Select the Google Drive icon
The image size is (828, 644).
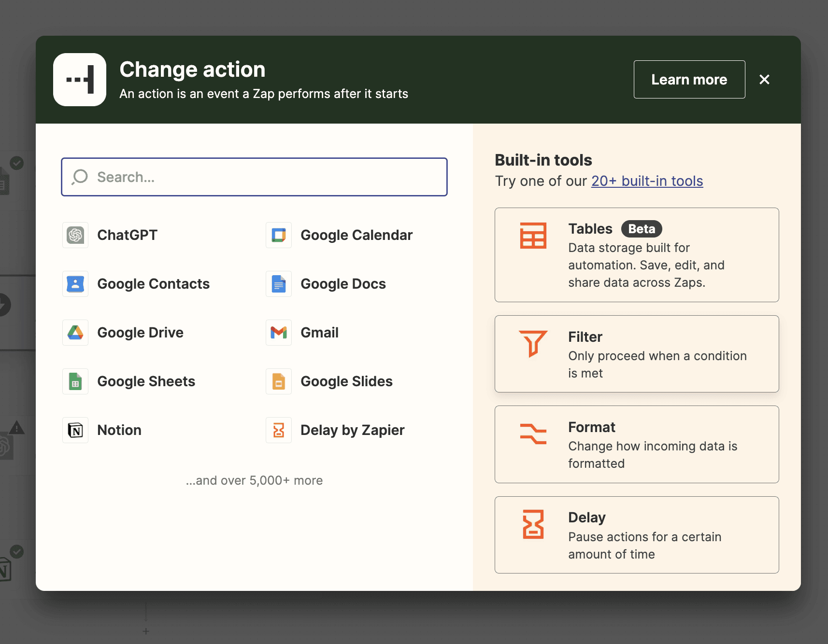tap(75, 333)
